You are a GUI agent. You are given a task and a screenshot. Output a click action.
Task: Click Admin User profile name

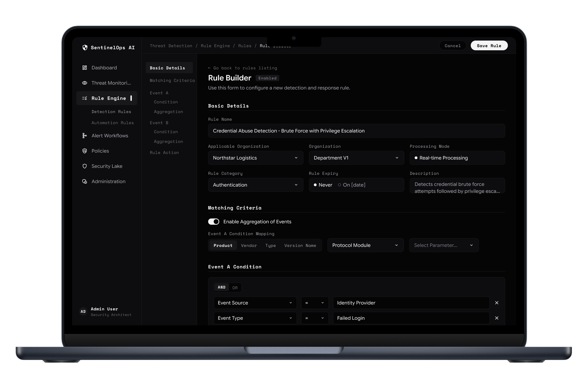coord(104,309)
